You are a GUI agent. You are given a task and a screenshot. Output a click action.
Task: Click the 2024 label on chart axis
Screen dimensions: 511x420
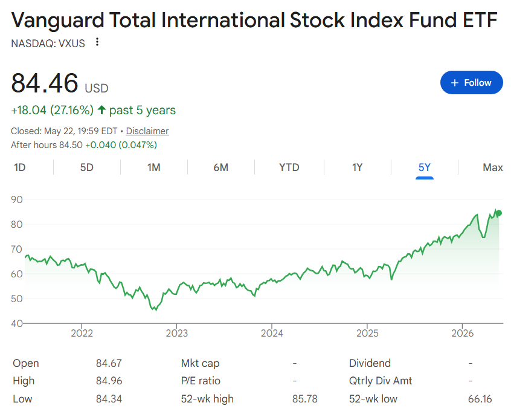pyautogui.click(x=272, y=333)
